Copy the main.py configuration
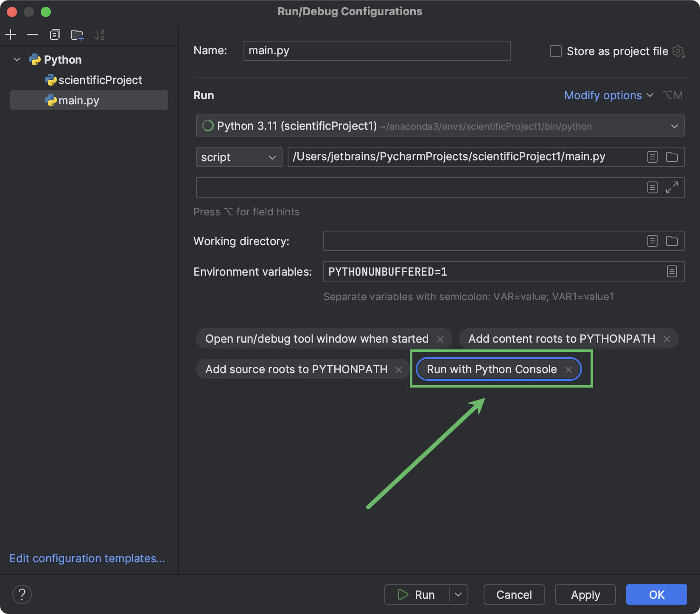 (x=55, y=34)
